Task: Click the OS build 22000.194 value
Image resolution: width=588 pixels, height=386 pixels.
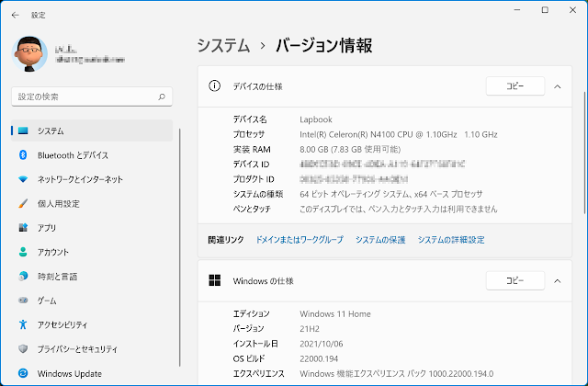Action: [319, 358]
